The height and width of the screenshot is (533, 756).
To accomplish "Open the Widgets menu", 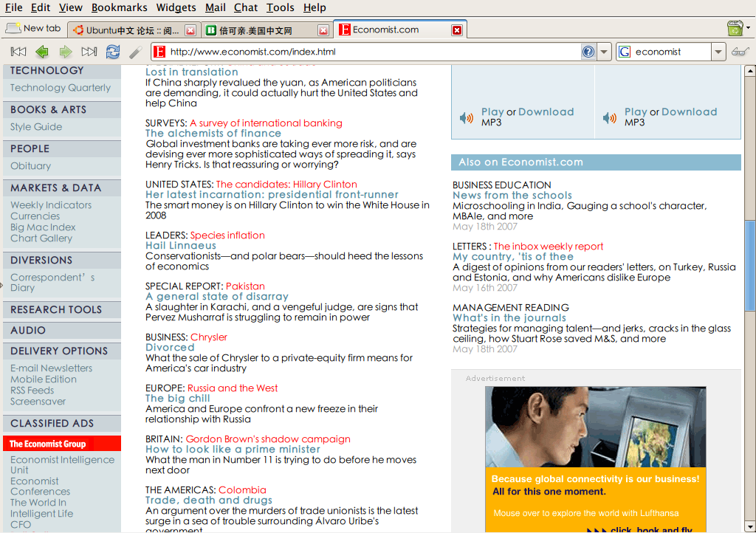I will pyautogui.click(x=176, y=7).
